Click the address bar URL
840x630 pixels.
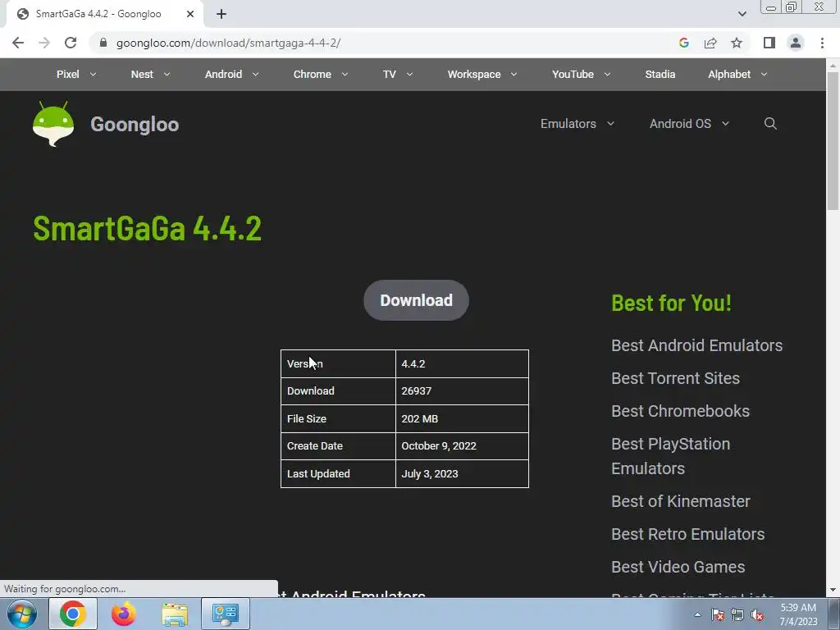[228, 43]
